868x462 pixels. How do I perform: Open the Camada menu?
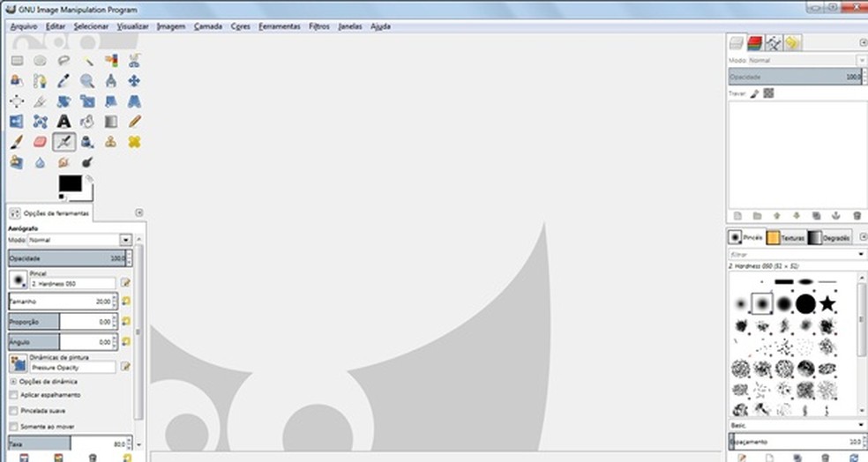pos(208,26)
